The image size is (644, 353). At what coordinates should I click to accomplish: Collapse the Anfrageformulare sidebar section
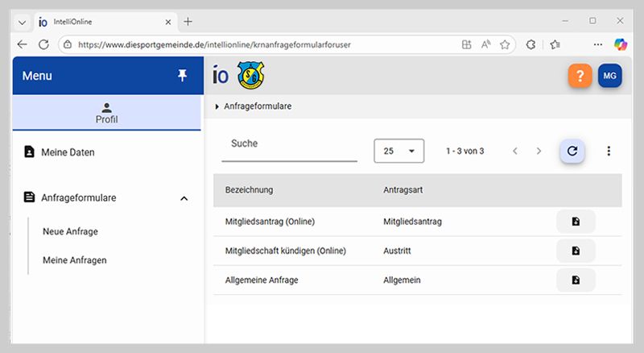tap(184, 197)
